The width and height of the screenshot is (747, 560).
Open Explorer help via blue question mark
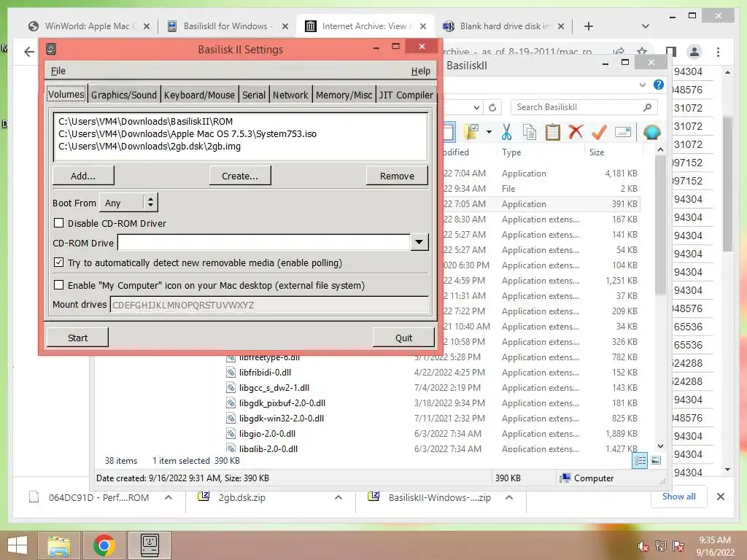click(x=659, y=85)
